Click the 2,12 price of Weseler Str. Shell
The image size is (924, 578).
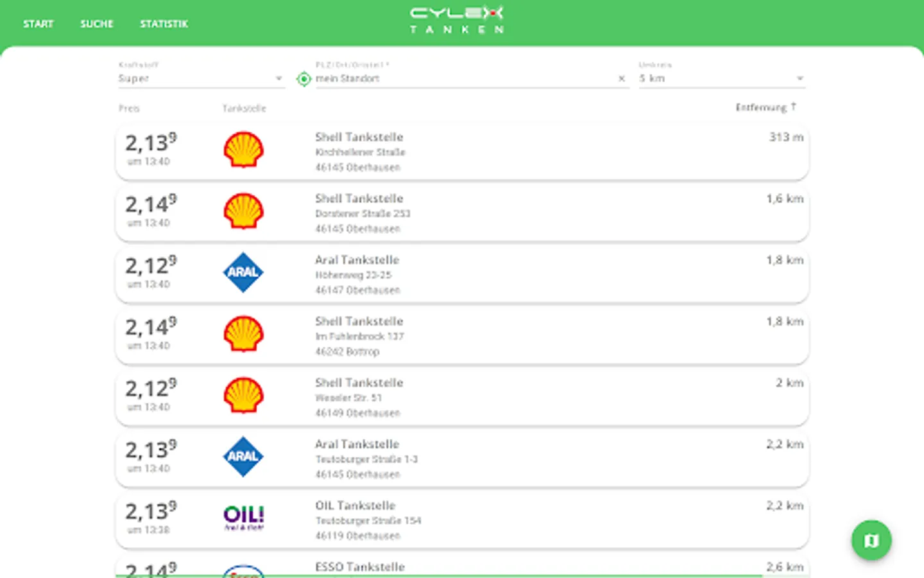coord(151,388)
